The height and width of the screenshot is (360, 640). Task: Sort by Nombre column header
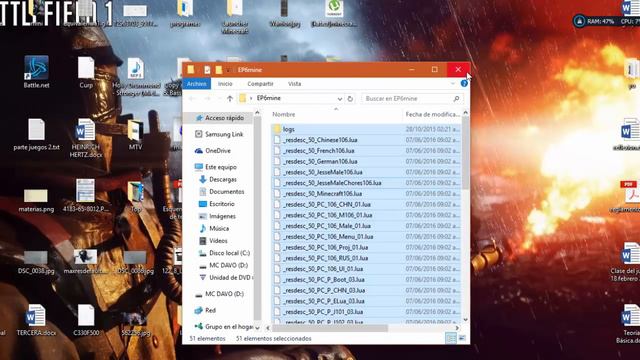pyautogui.click(x=284, y=115)
